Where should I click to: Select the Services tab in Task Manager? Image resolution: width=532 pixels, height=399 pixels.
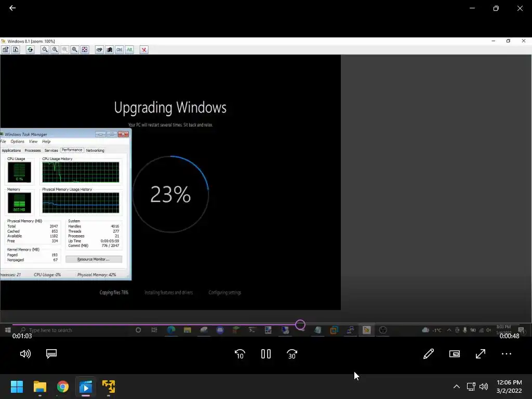(51, 150)
